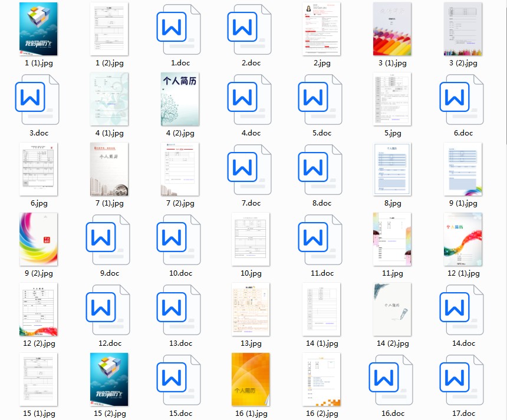Image resolution: width=507 pixels, height=420 pixels.
Task: Click the 7.doc file icon
Action: pyautogui.click(x=249, y=169)
